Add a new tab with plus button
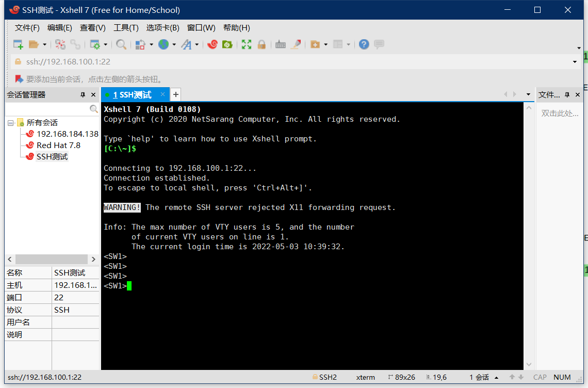 pos(175,94)
